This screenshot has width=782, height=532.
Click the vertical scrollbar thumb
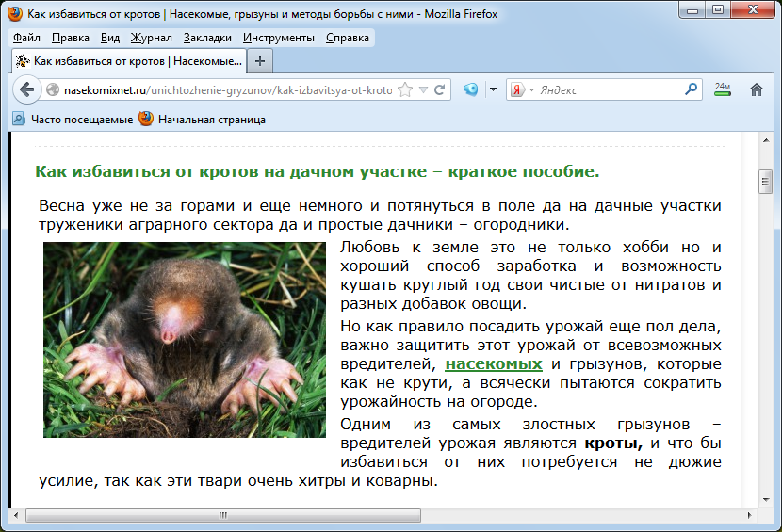click(x=765, y=182)
